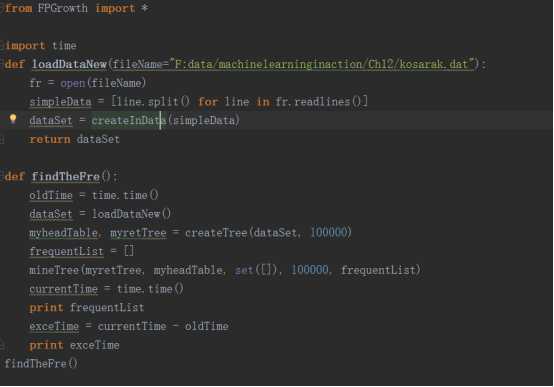Screen dimensions: 554x387
Task: Click 'print frequentList' statement
Action: [87, 308]
